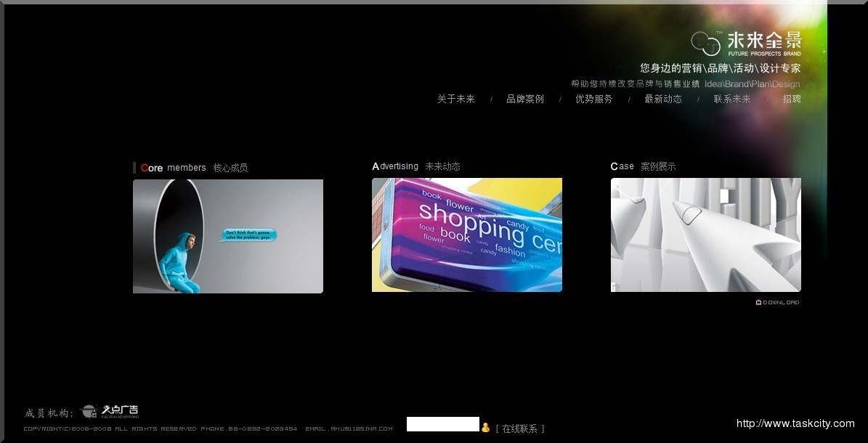Open the 招聘 menu link
868x443 pixels.
tap(791, 99)
